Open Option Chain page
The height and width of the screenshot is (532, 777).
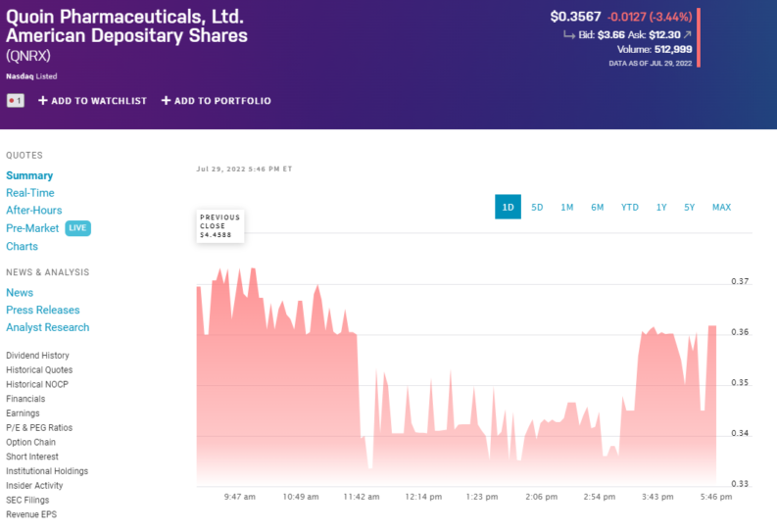[30, 442]
